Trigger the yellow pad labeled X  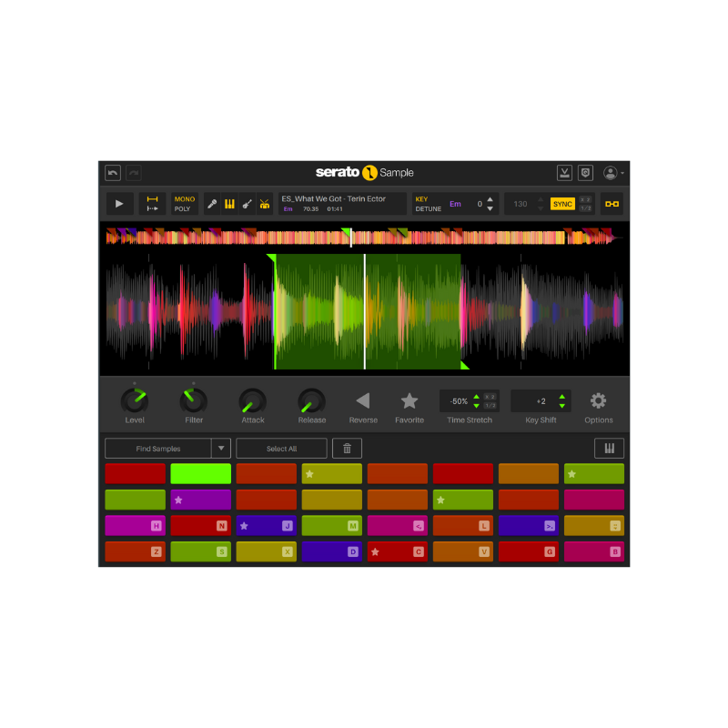click(x=266, y=552)
